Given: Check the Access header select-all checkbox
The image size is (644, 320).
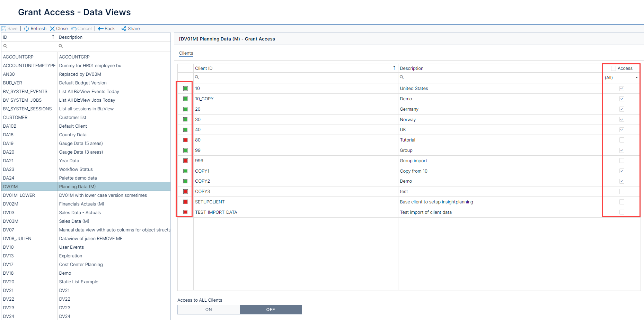Looking at the screenshot, I should pos(614,68).
